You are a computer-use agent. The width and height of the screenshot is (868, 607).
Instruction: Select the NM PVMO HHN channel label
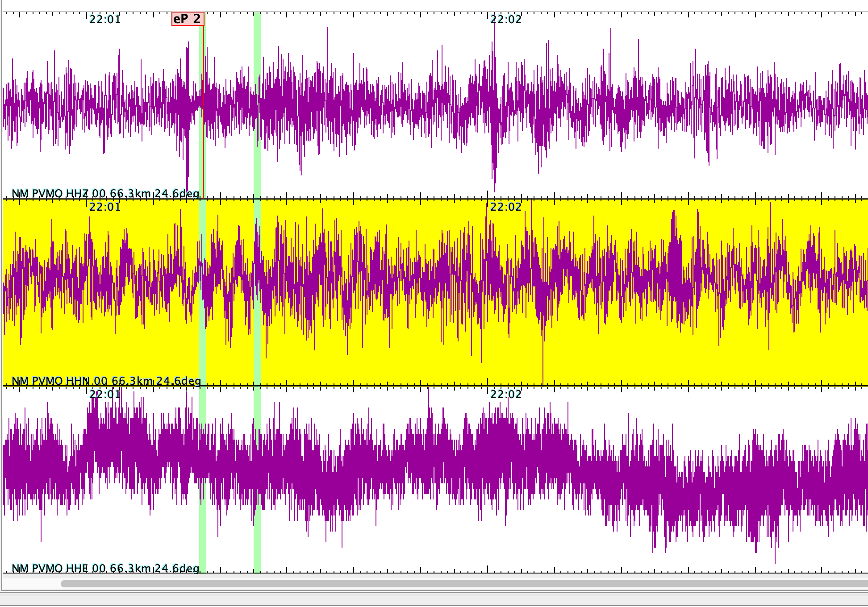pyautogui.click(x=106, y=381)
